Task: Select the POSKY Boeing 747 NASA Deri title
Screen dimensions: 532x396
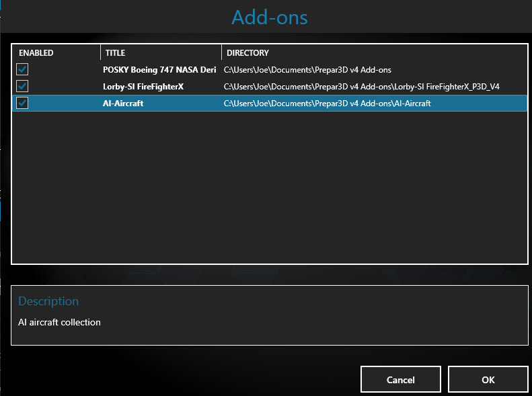Action: coord(159,70)
